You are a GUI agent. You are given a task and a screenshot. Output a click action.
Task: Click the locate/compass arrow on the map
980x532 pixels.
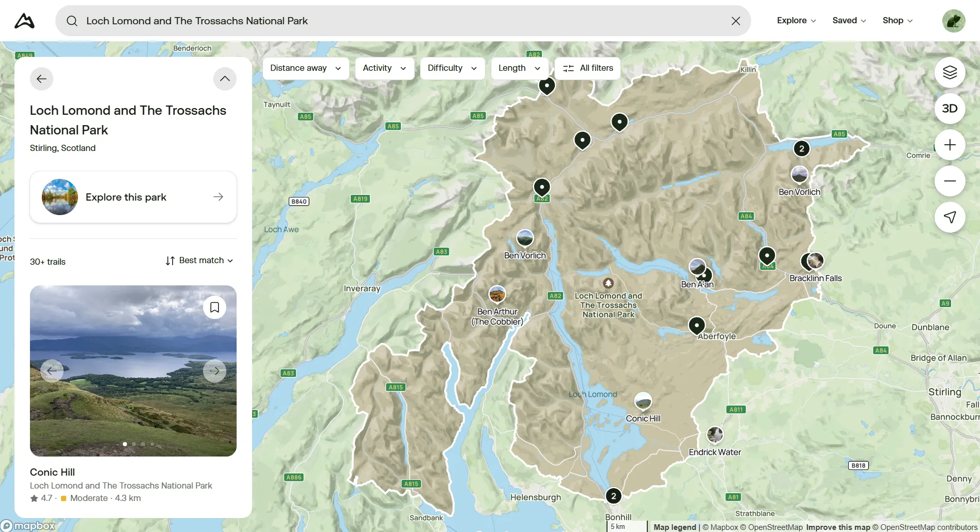950,217
